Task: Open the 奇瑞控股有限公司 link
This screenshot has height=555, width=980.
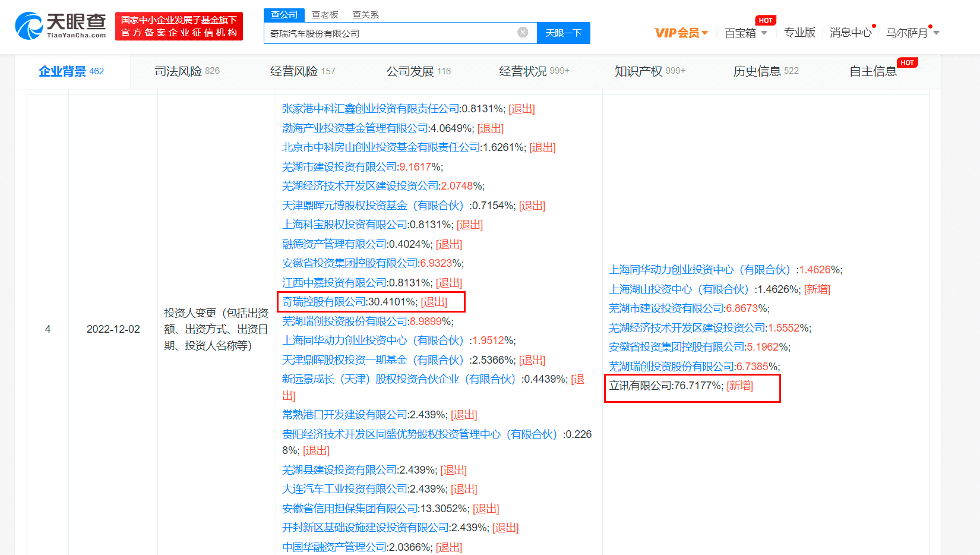Action: pyautogui.click(x=324, y=302)
